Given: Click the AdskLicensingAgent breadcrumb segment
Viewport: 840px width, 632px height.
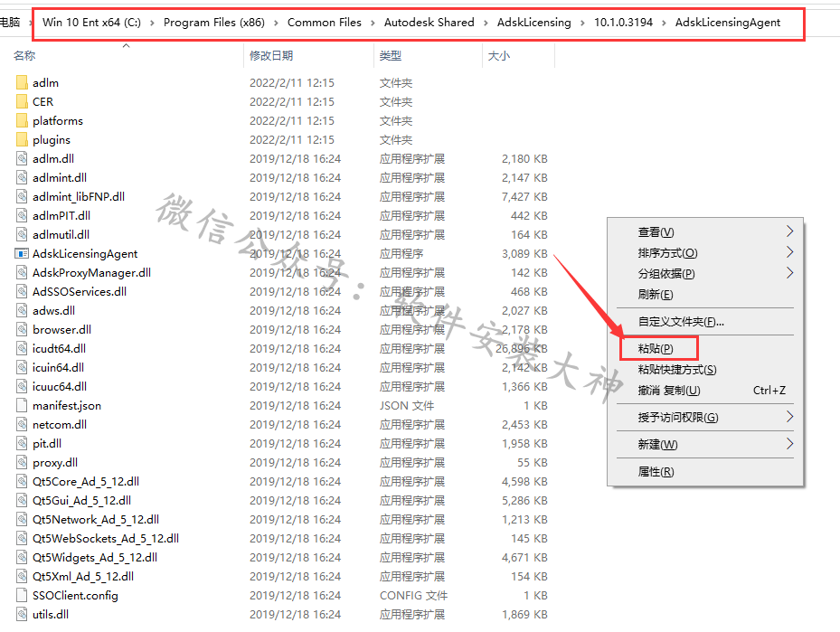Looking at the screenshot, I should click(x=728, y=23).
